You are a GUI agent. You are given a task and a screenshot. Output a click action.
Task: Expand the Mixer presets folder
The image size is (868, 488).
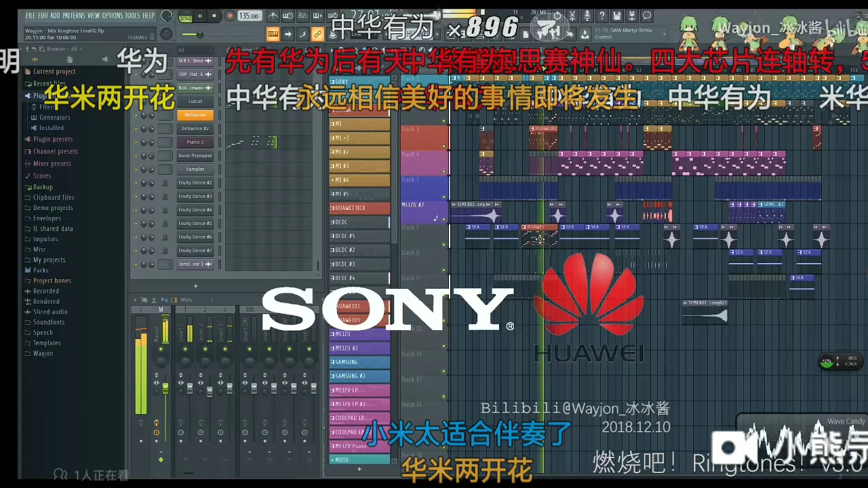[x=47, y=163]
